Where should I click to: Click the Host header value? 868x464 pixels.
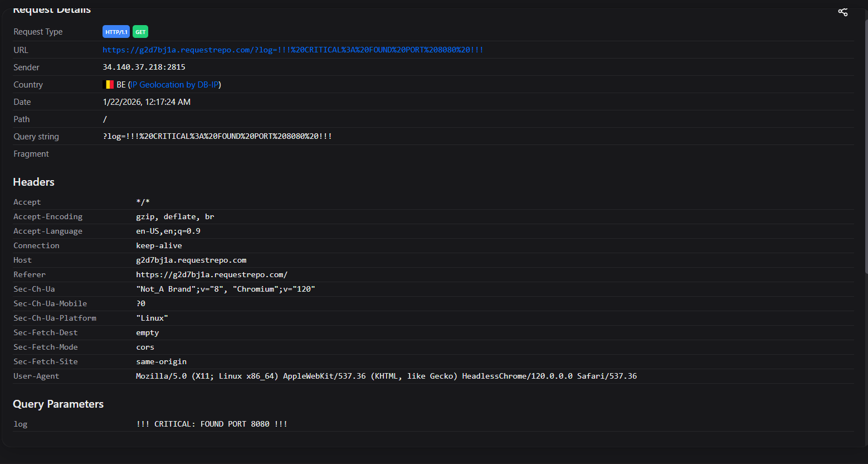191,260
